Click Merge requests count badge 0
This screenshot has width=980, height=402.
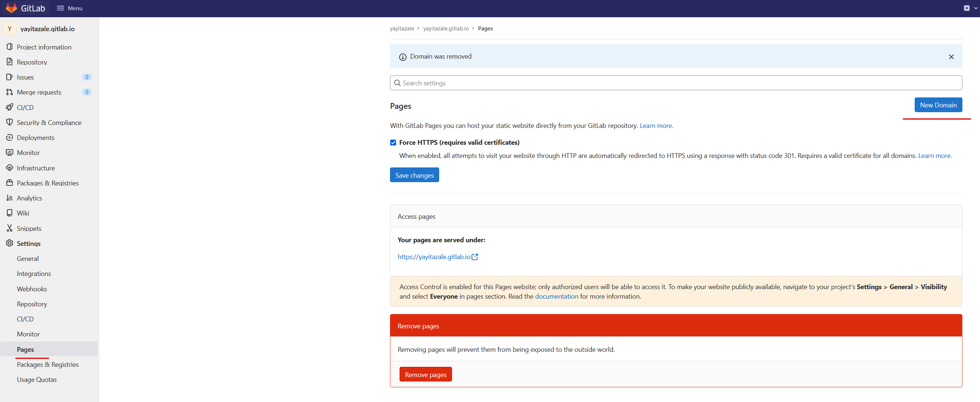(x=87, y=92)
